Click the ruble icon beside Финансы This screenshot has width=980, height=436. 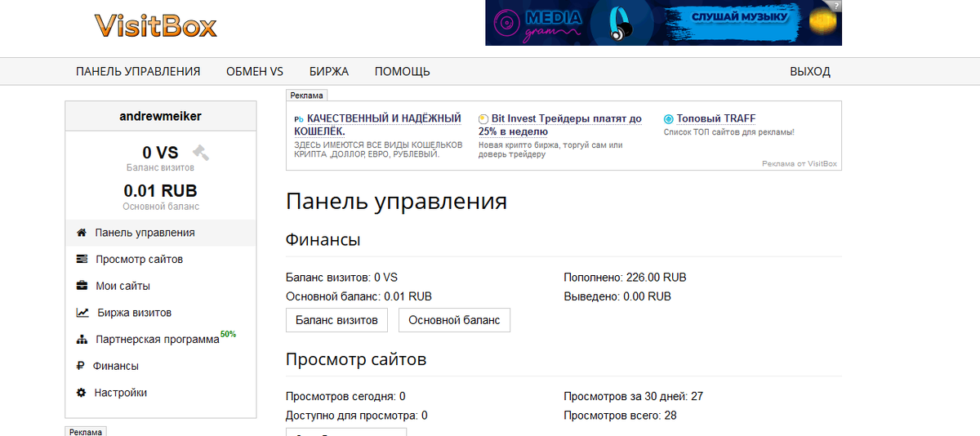tap(80, 366)
